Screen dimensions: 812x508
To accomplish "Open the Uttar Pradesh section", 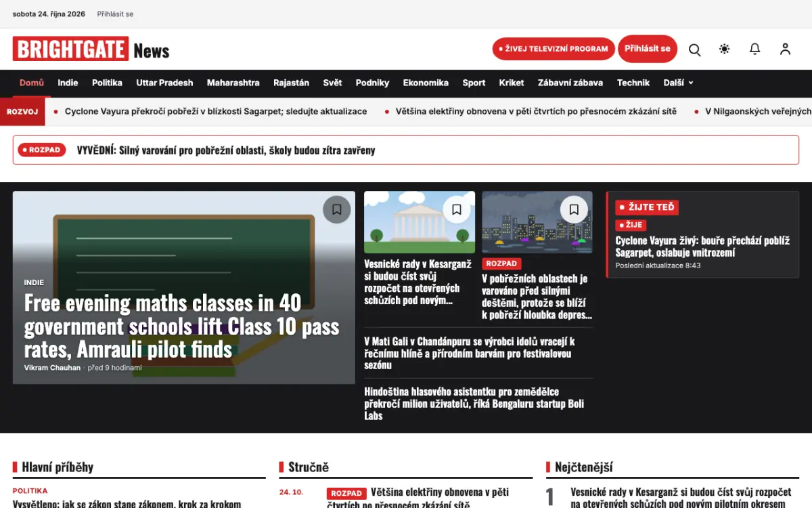I will 164,83.
